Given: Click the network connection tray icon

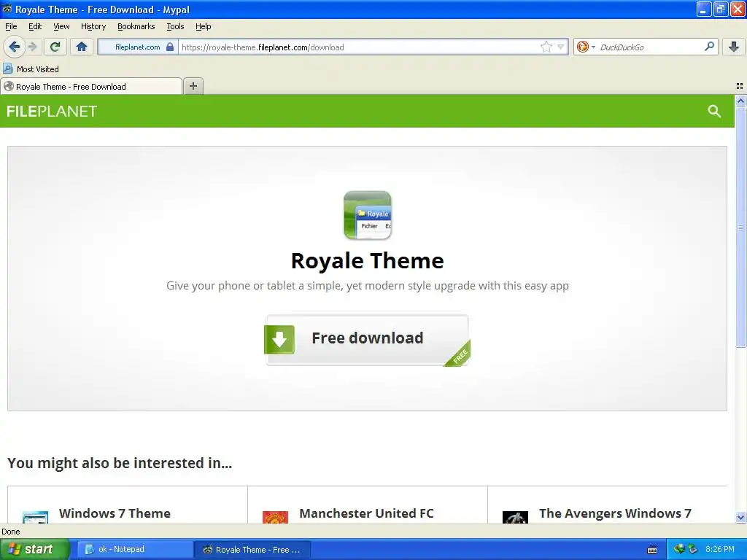Looking at the screenshot, I should [679, 549].
